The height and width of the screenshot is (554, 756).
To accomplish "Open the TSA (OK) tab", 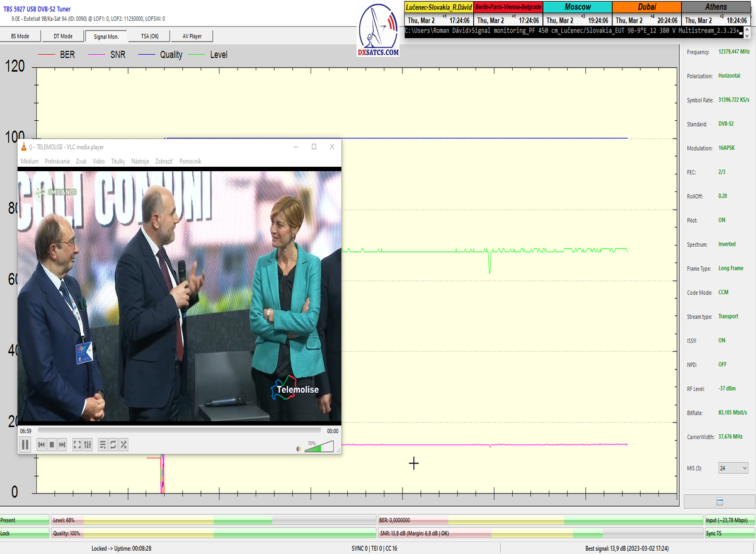I will [x=150, y=36].
